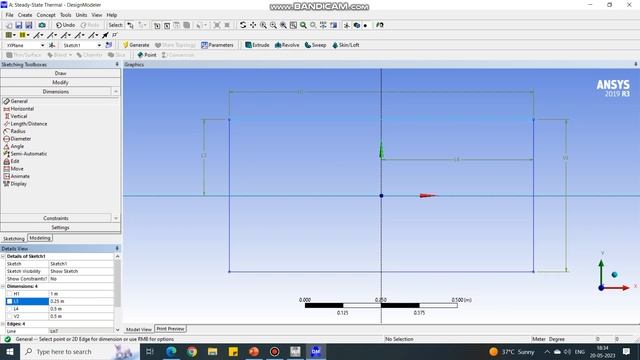Viewport: 640px width, 360px height.
Task: Select the Display dimension tool
Action: (15, 184)
